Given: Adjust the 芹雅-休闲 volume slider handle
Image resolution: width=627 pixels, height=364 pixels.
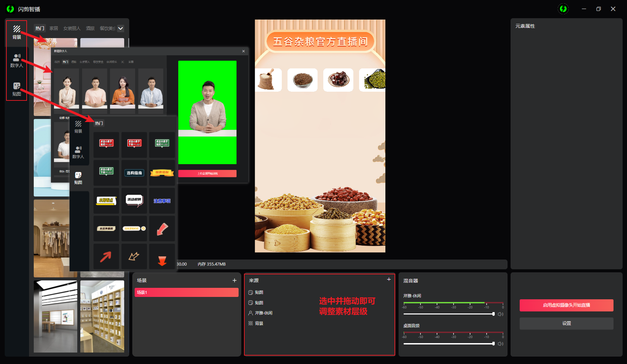Looking at the screenshot, I should pyautogui.click(x=493, y=314).
